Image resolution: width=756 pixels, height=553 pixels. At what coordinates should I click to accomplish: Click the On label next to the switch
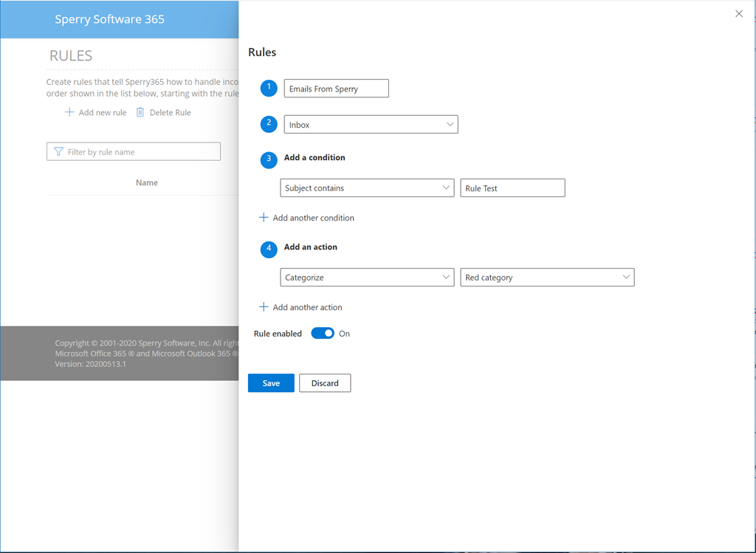click(344, 334)
